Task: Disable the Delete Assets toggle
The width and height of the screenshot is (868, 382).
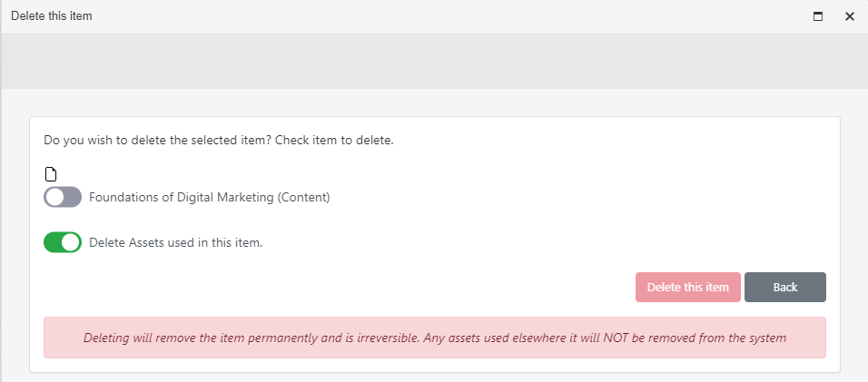Action: click(x=63, y=242)
